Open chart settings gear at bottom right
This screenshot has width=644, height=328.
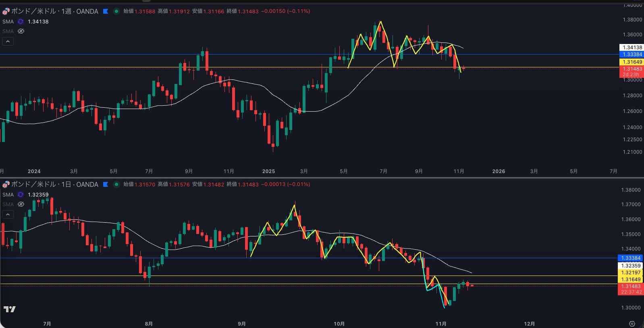click(x=632, y=324)
